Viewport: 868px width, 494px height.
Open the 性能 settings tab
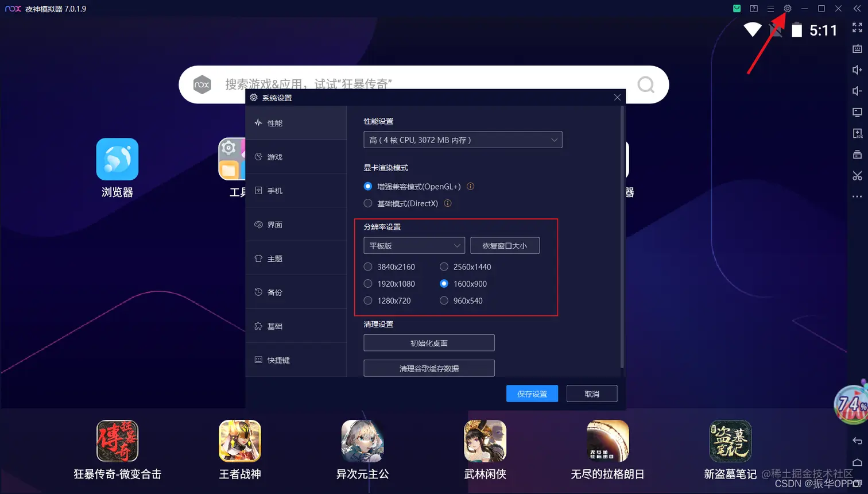[x=296, y=123]
